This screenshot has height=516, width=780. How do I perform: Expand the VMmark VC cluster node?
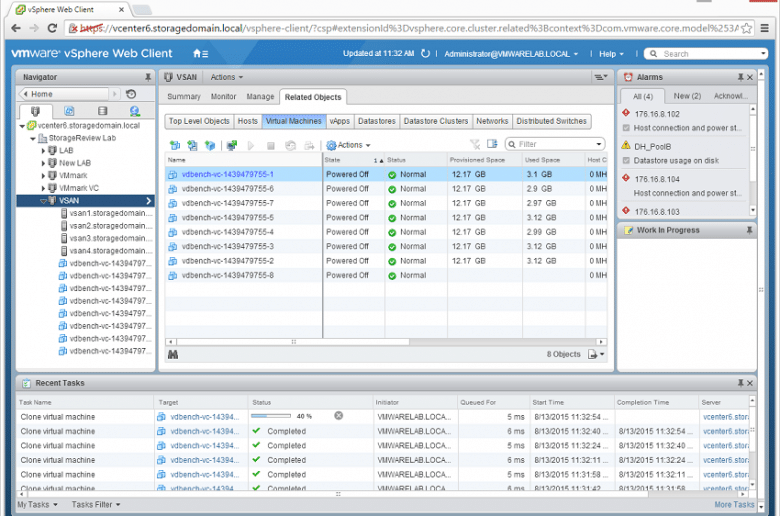coord(43,188)
